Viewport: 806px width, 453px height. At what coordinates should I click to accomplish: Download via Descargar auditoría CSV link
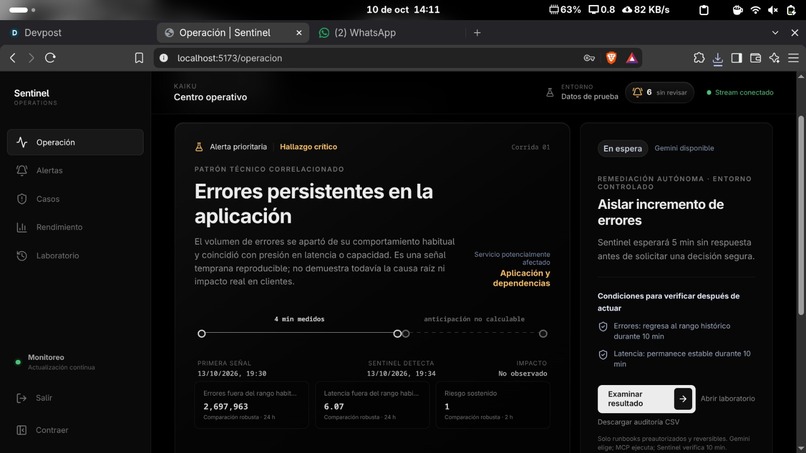(638, 422)
